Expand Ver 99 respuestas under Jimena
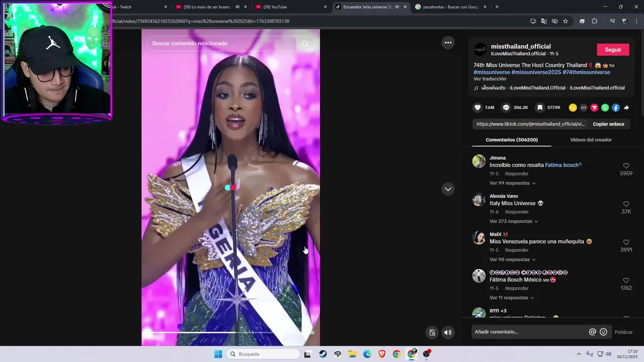The height and width of the screenshot is (362, 644). coord(512,183)
